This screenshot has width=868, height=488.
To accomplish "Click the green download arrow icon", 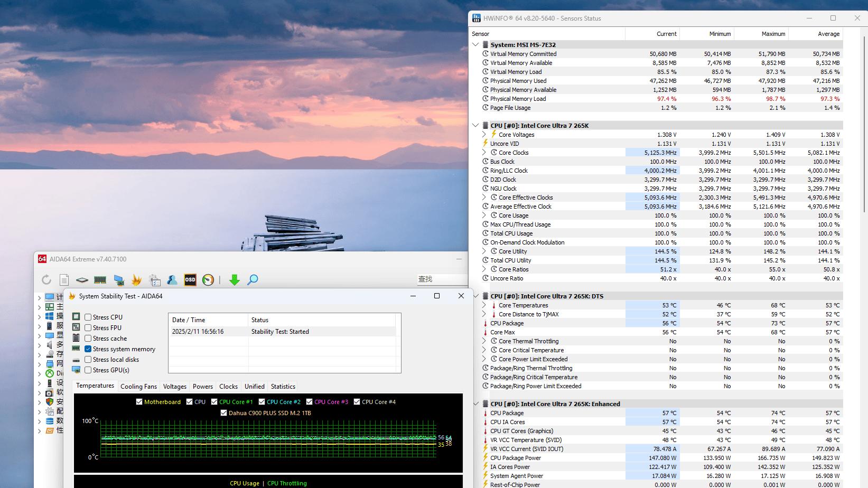I will click(x=234, y=280).
